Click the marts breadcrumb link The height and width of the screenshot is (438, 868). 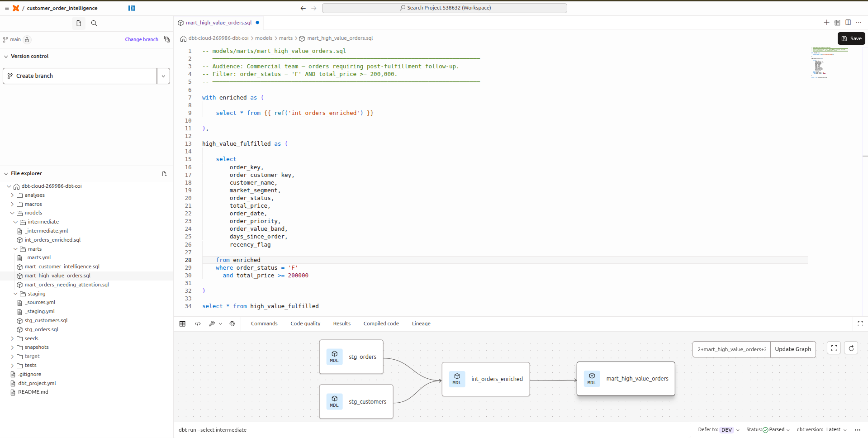coord(286,38)
